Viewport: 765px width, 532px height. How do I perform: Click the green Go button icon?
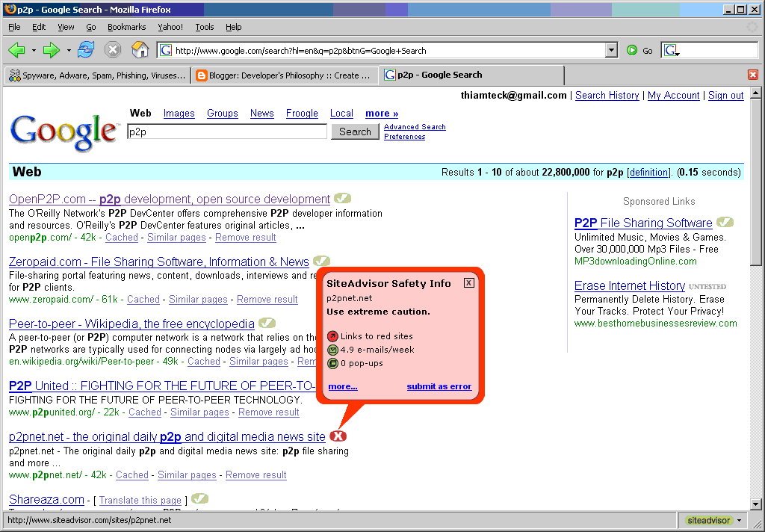tap(632, 50)
